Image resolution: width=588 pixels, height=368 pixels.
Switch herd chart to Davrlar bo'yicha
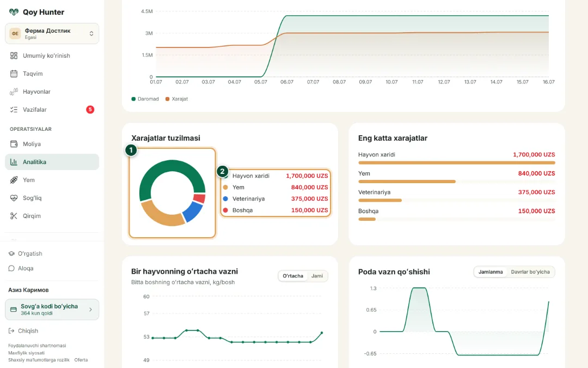click(530, 272)
